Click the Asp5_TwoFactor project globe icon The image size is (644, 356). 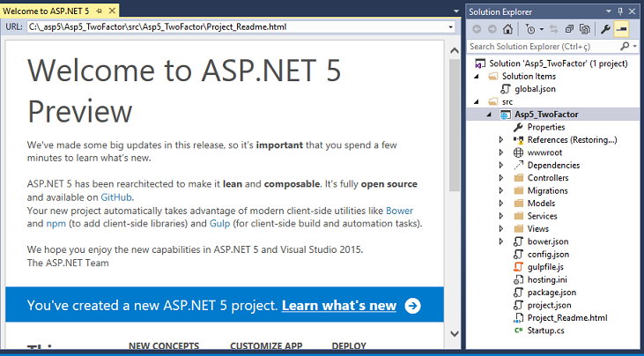click(x=505, y=115)
